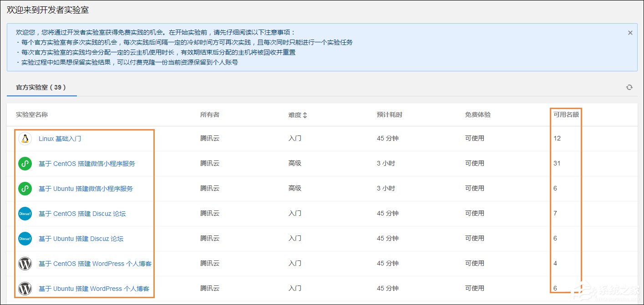Select the Linux penguin lab icon
The image size is (644, 305).
pyautogui.click(x=25, y=138)
